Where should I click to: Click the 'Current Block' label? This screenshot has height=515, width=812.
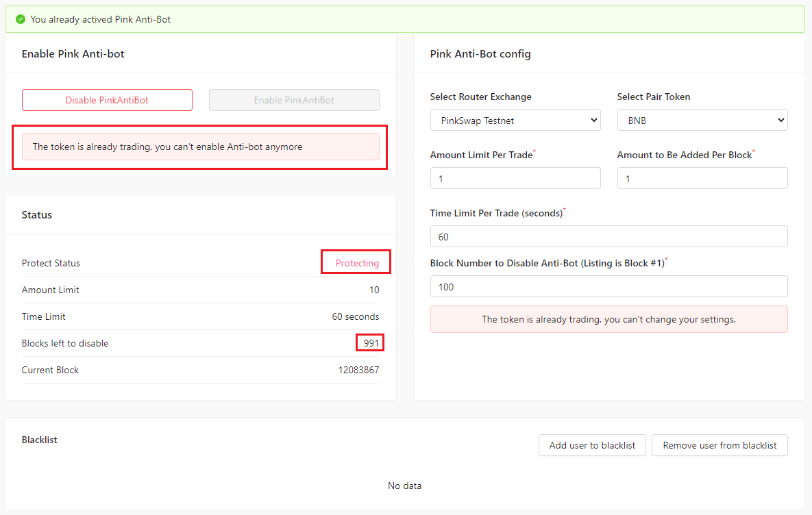[x=50, y=370]
